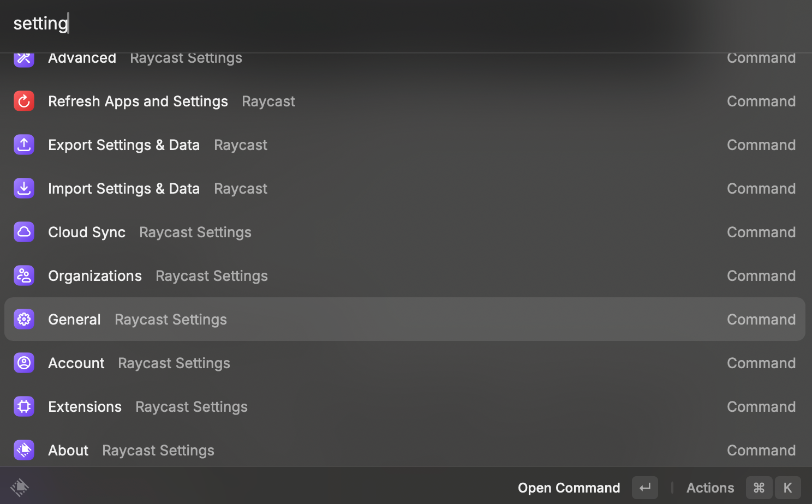Click the Export Settings & Data upload icon

pos(23,145)
